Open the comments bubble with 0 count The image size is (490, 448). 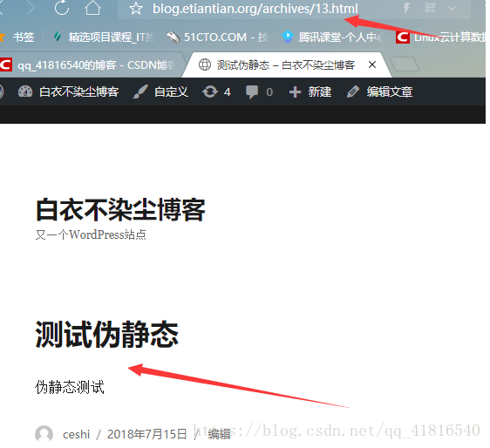(x=259, y=92)
